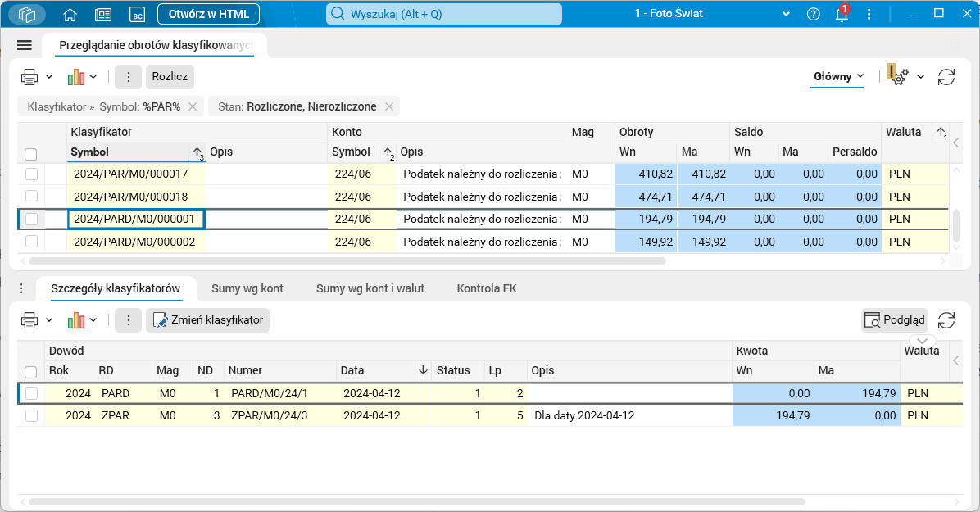The image size is (980, 512).
Task: Open the Kontrola FK tab
Action: pyautogui.click(x=486, y=288)
